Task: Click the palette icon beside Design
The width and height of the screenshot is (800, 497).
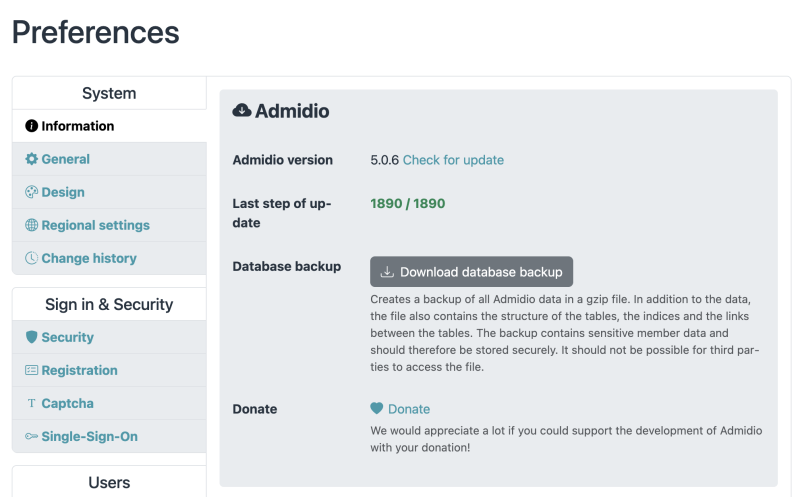Action: 32,192
